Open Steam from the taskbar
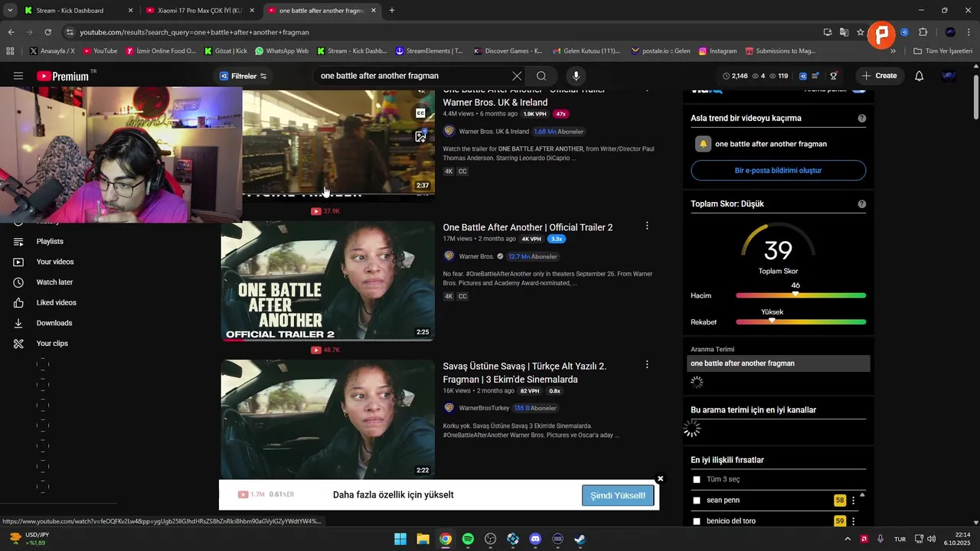This screenshot has width=980, height=551. coord(580,539)
